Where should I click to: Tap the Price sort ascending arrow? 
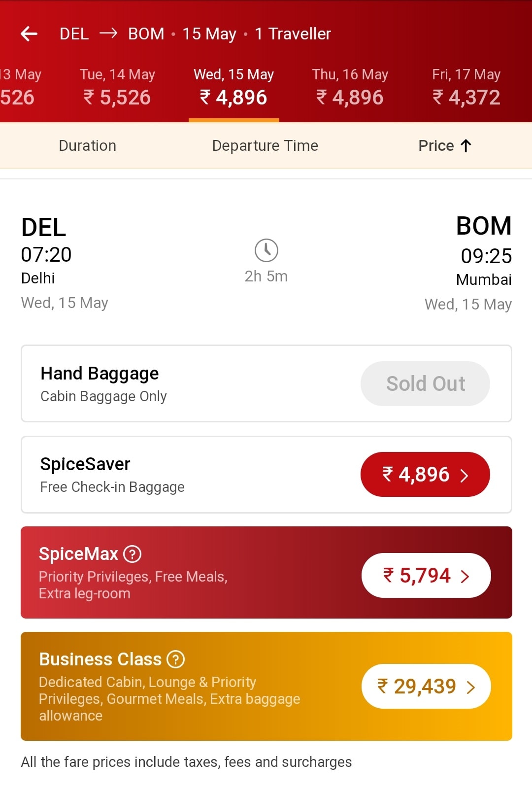[x=466, y=146]
